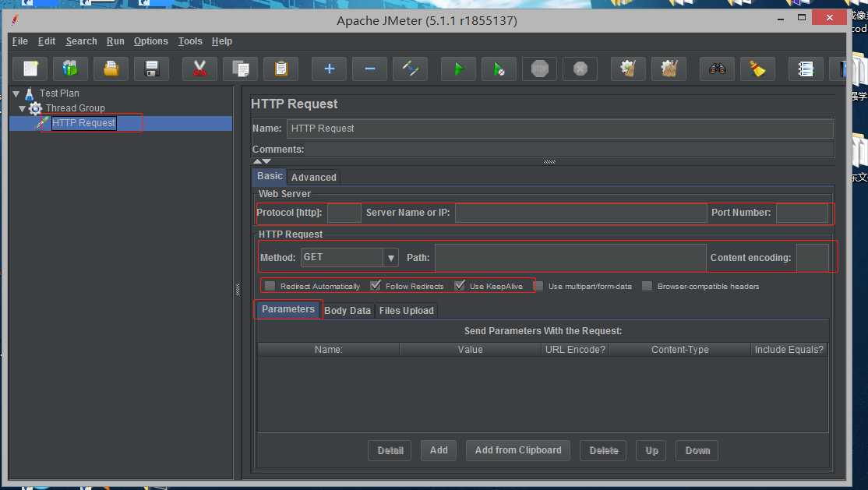This screenshot has height=490, width=868.
Task: Clear all results with double broom icon
Action: 669,69
